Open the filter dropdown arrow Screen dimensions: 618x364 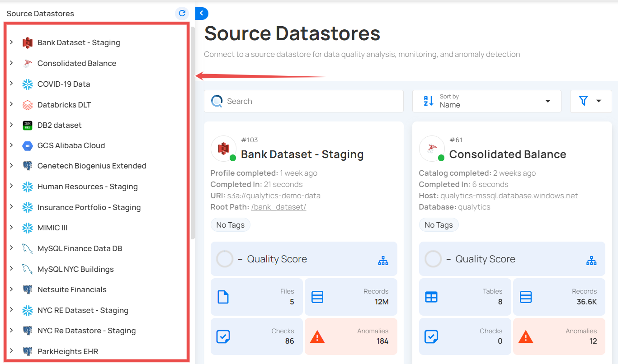tap(599, 101)
